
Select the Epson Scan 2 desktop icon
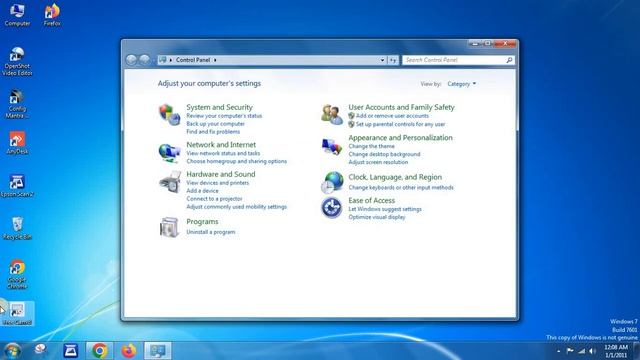[x=17, y=186]
